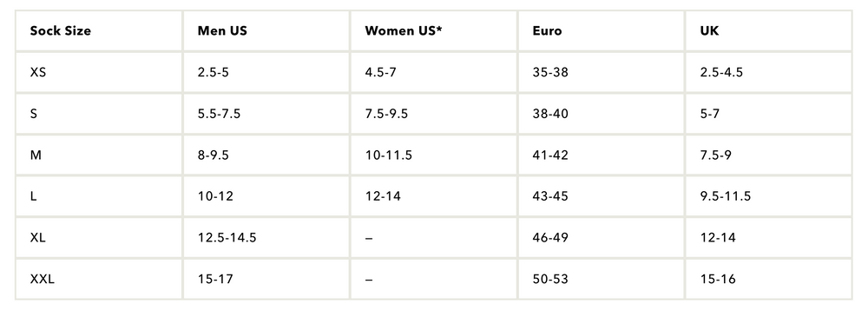868x317 pixels.
Task: Click the UK column header
Action: point(769,31)
